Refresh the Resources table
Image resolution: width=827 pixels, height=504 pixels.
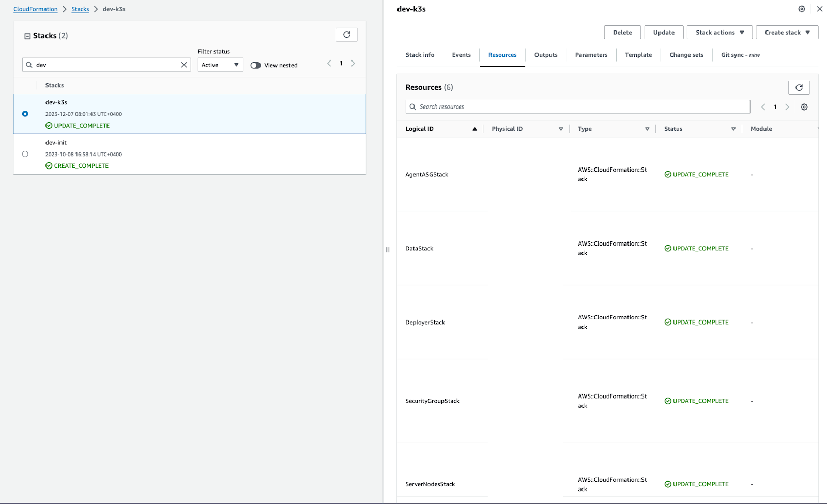pos(799,87)
